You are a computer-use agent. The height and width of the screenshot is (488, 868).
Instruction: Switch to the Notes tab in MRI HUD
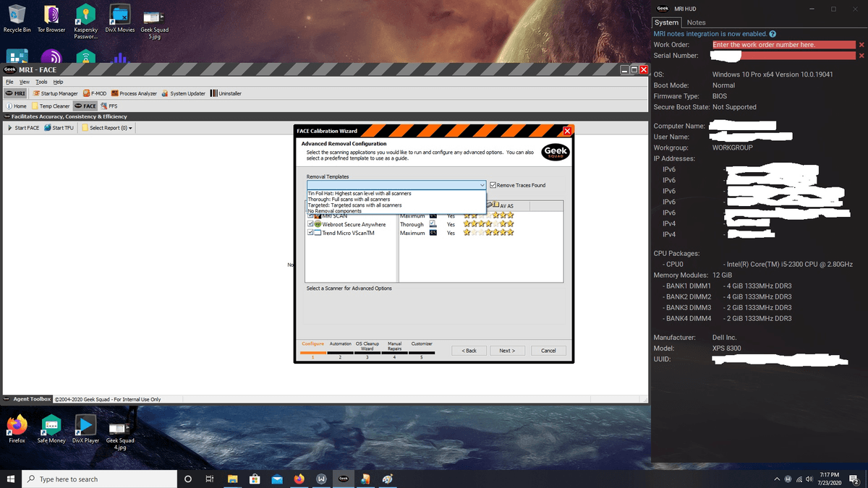click(696, 22)
